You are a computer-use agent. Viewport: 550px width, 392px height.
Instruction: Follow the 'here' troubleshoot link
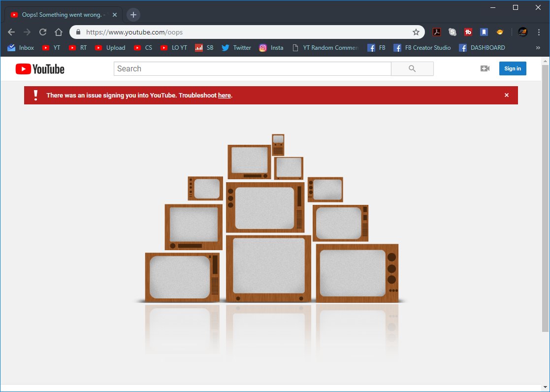tap(225, 95)
